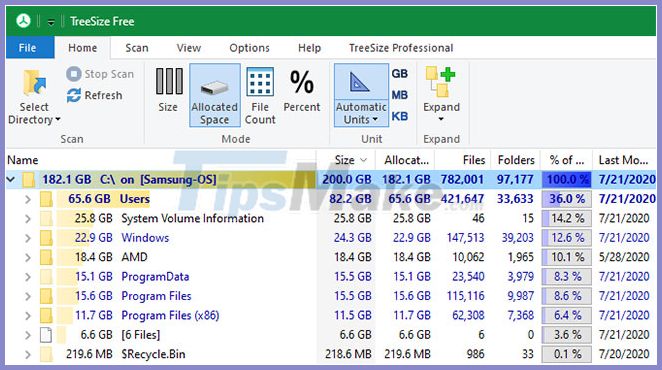
Task: Expand the $Recycle.Bin folder
Action: pos(28,355)
